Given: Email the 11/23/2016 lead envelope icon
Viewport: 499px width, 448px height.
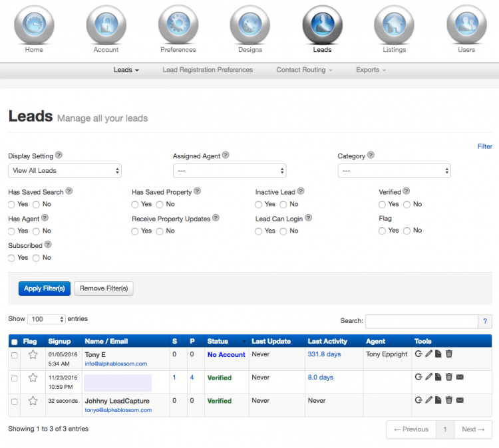Looking at the screenshot, I should tap(460, 377).
